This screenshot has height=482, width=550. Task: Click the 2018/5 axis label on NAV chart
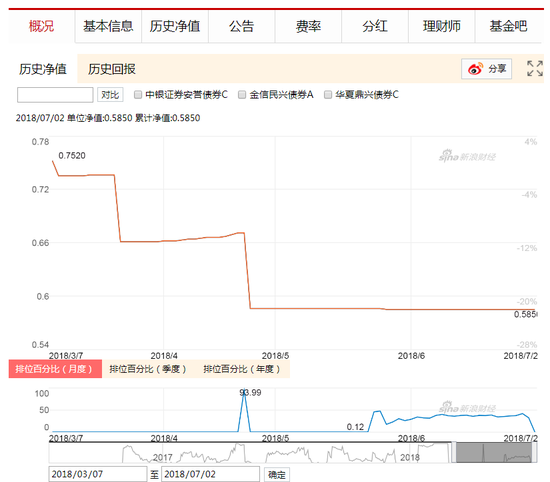(x=275, y=356)
